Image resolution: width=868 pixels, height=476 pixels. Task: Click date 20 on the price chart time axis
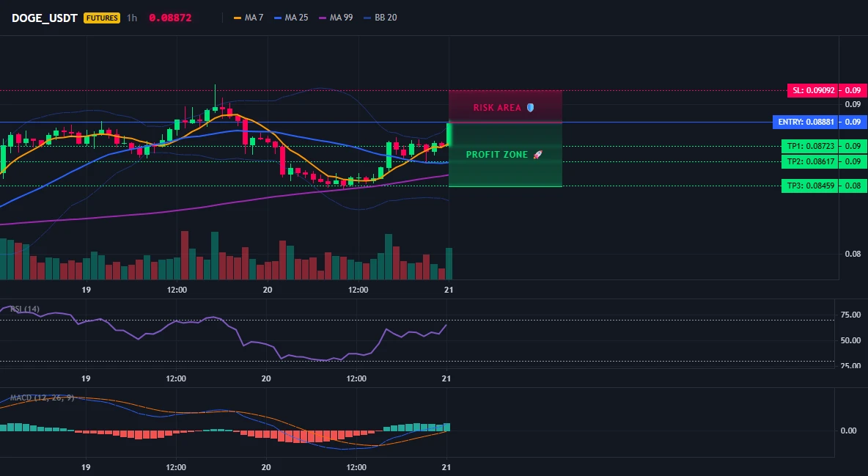[x=268, y=290]
